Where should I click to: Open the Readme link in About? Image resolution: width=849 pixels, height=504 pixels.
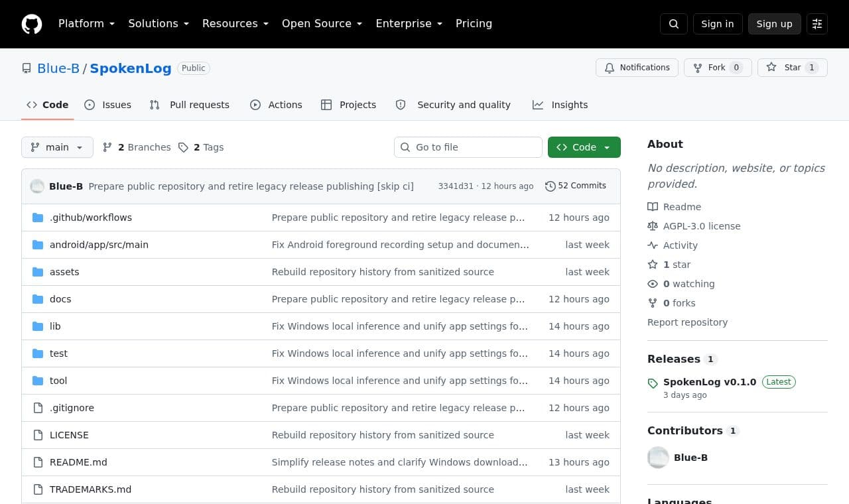[674, 207]
